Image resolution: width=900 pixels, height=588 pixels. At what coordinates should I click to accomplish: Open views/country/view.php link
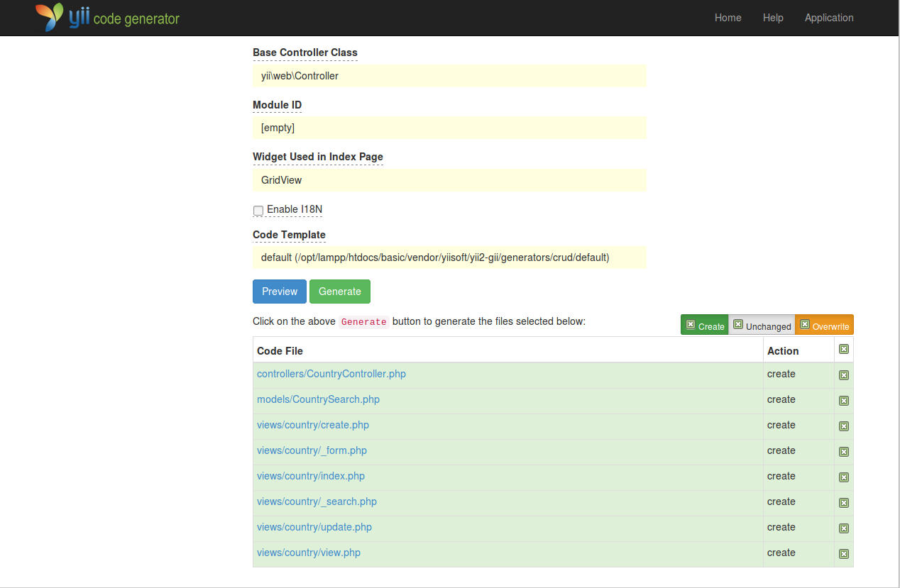309,553
